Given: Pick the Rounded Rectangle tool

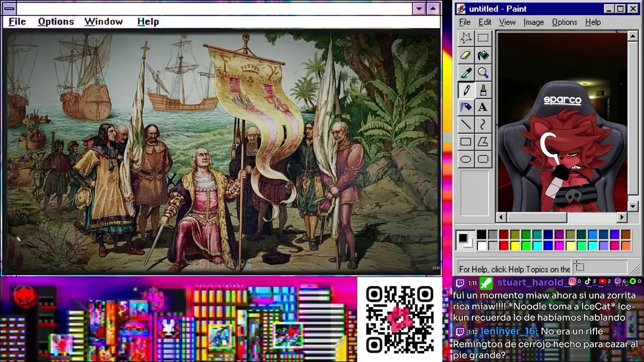Looking at the screenshot, I should pos(483,159).
